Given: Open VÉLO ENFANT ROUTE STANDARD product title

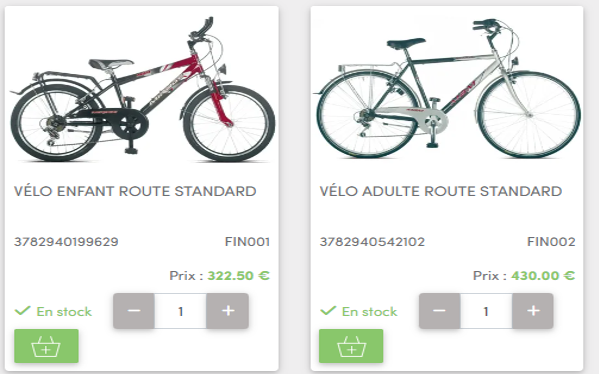Looking at the screenshot, I should (x=135, y=191).
